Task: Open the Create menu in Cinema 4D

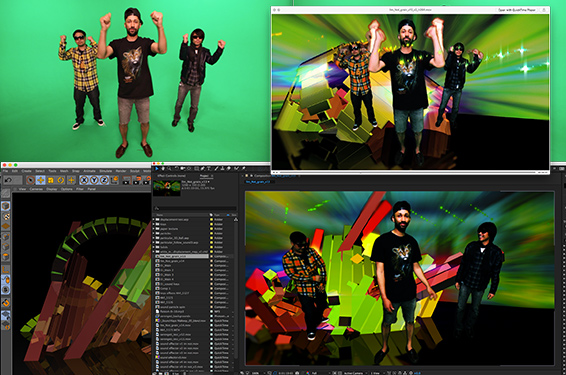Action: pyautogui.click(x=26, y=171)
